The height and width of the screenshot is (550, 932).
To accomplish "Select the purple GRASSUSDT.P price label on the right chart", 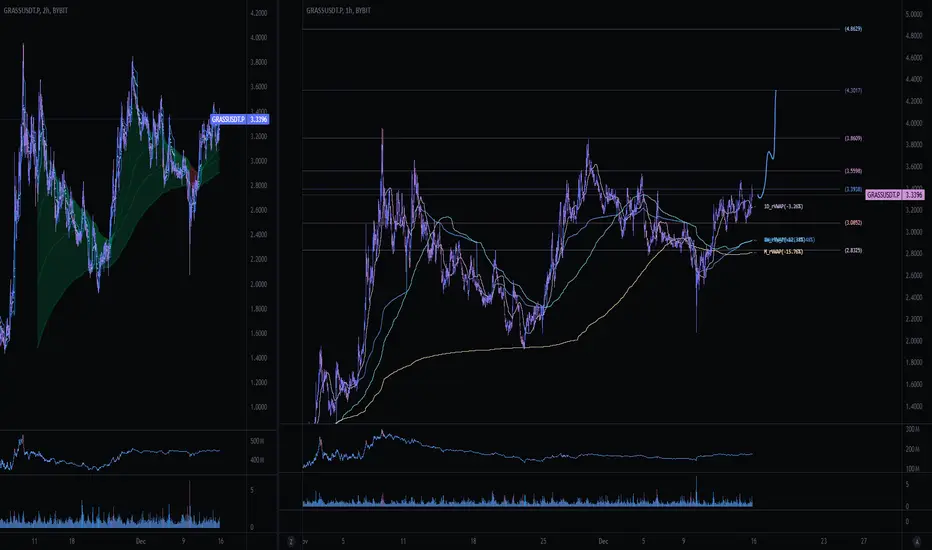I will tap(895, 194).
